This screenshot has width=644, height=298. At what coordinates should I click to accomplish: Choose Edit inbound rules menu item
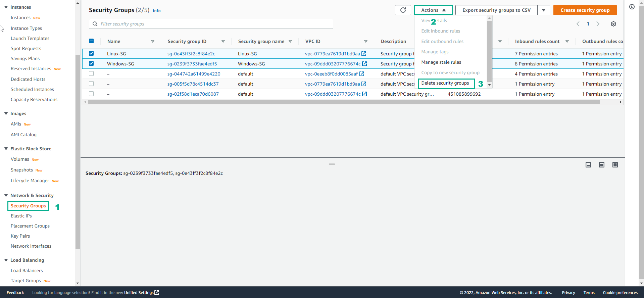(441, 31)
